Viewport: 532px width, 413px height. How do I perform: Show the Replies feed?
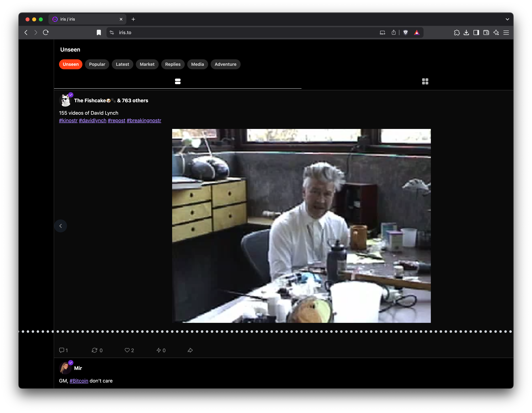[173, 64]
